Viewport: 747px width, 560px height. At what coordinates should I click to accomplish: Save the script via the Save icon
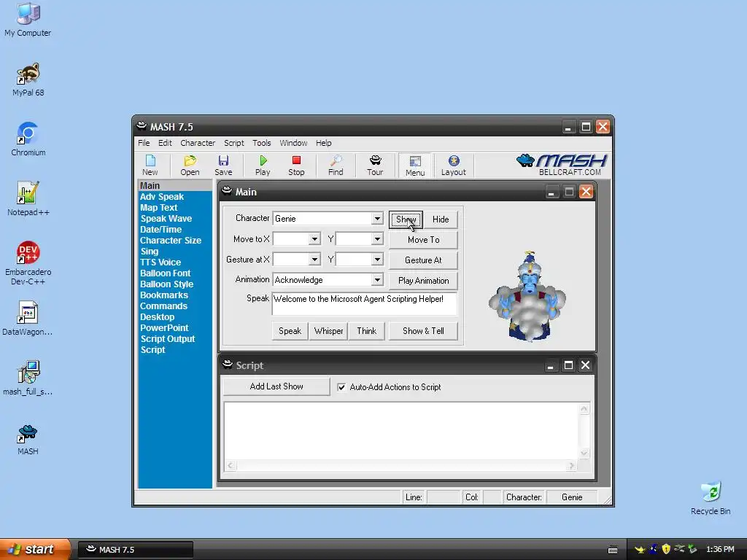click(223, 166)
